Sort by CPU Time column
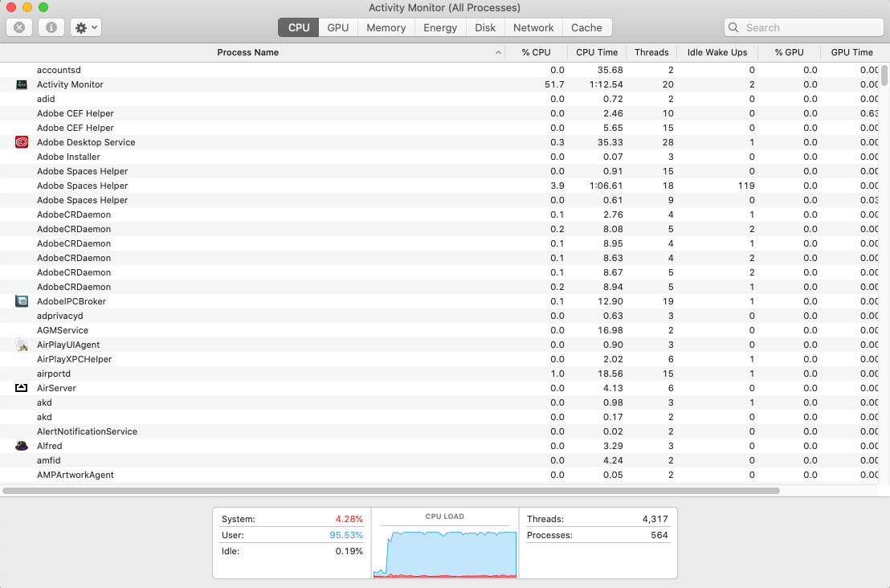890x588 pixels. pos(597,52)
